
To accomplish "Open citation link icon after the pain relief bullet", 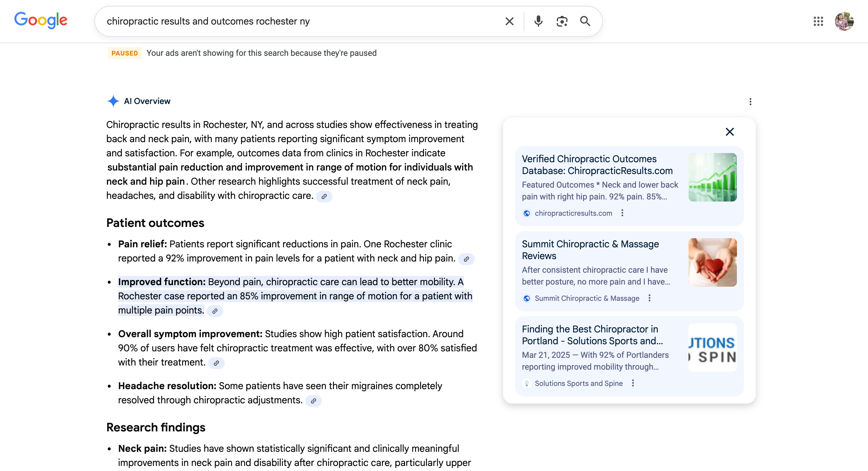I will tap(467, 259).
